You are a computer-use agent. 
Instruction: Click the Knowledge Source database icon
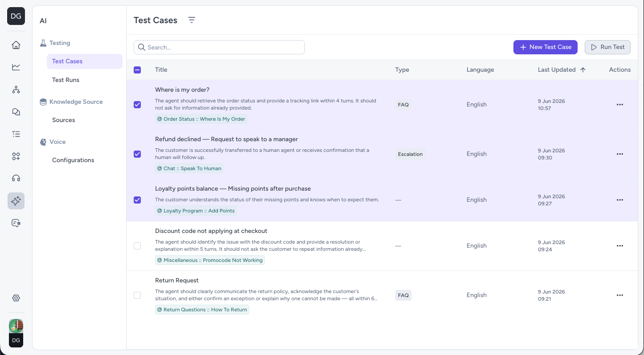[43, 102]
